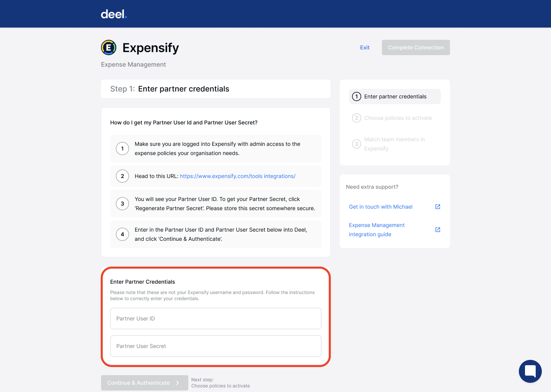Open the chat support bubble
Viewport: 551px width, 392px height.
[530, 371]
